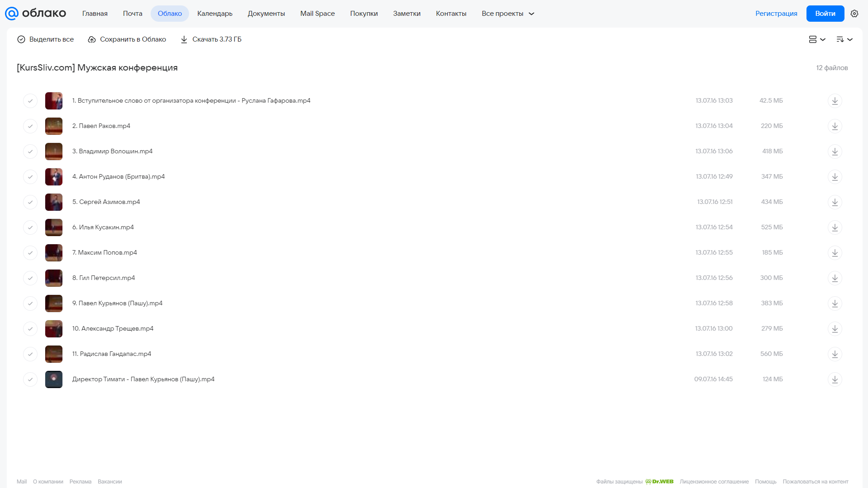Go to the Почта tab

pyautogui.click(x=133, y=14)
